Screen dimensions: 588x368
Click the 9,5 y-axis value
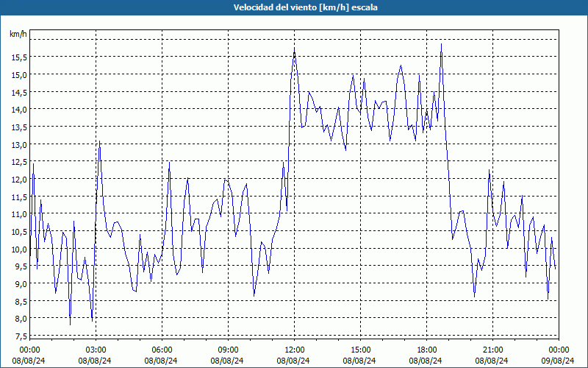(x=21, y=266)
